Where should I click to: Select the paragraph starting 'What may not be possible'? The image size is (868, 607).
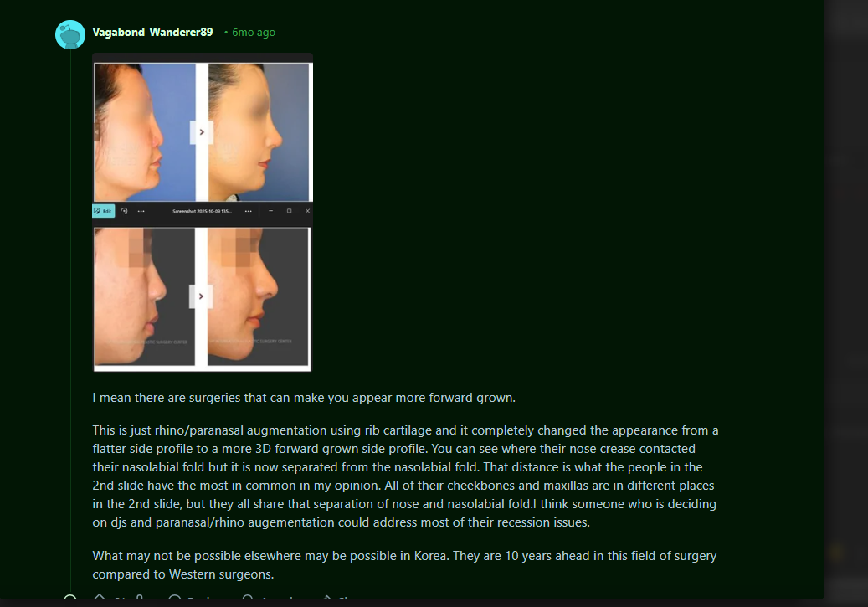point(404,565)
